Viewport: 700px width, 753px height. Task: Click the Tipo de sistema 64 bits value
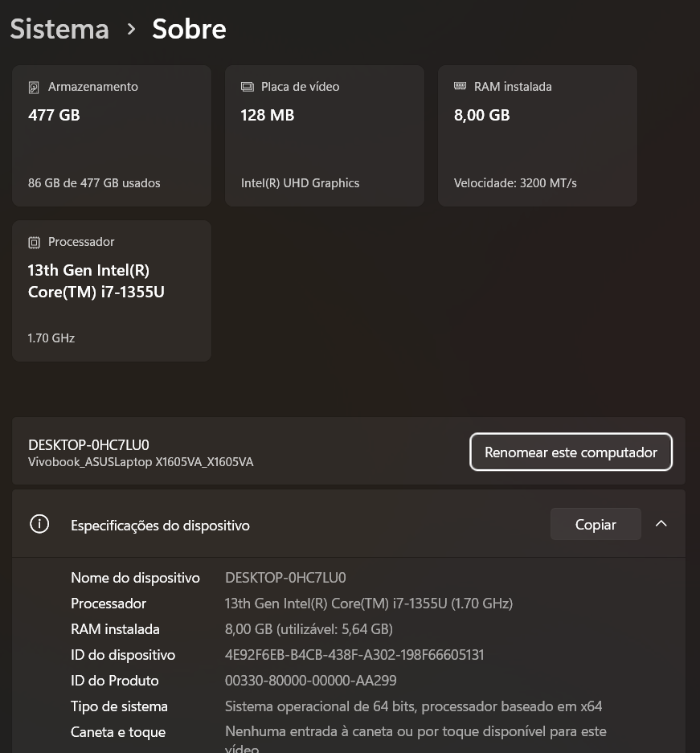point(413,706)
